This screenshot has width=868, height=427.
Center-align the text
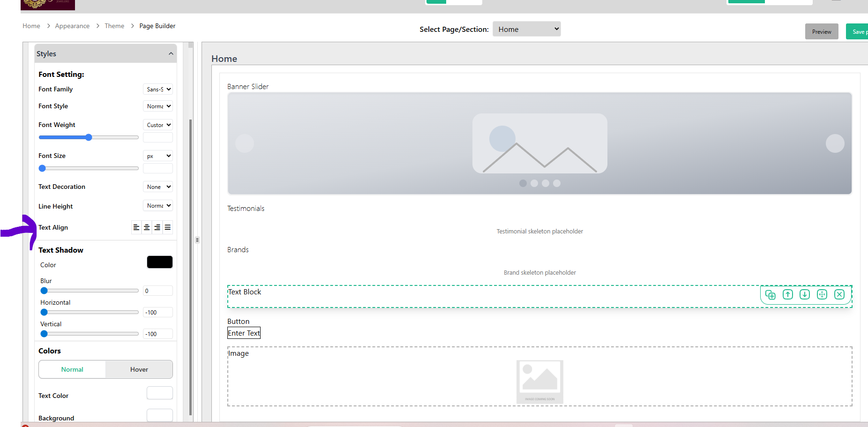[x=147, y=227]
